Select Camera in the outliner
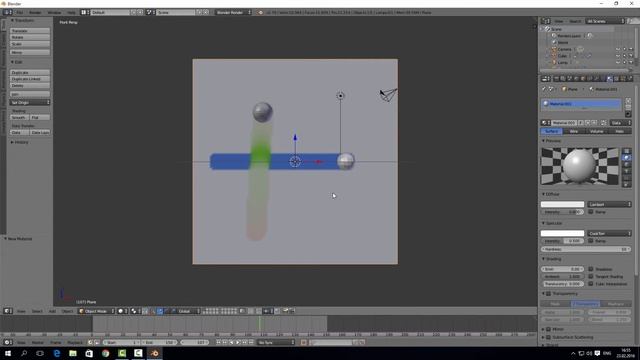The width and height of the screenshot is (640, 360). tap(564, 49)
